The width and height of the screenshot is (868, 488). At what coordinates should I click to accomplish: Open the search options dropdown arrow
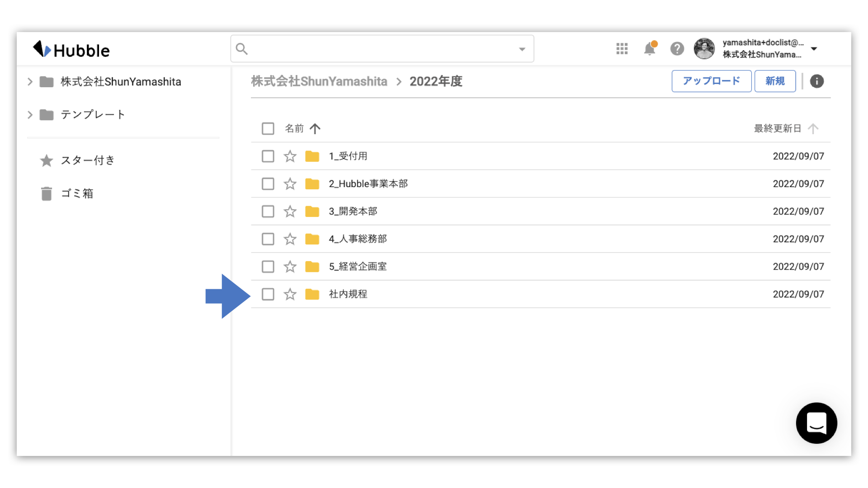(x=522, y=49)
